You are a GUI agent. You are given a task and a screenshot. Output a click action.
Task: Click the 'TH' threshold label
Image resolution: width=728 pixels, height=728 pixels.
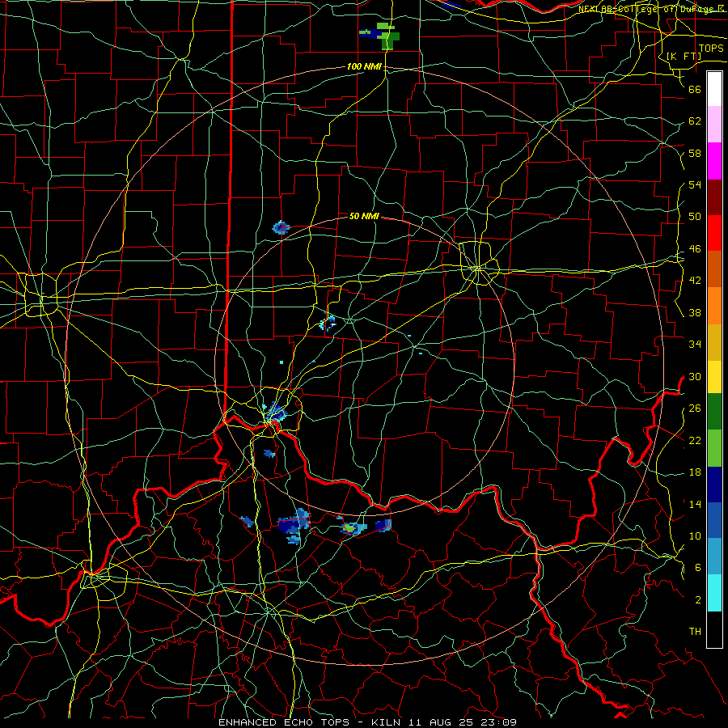point(695,632)
